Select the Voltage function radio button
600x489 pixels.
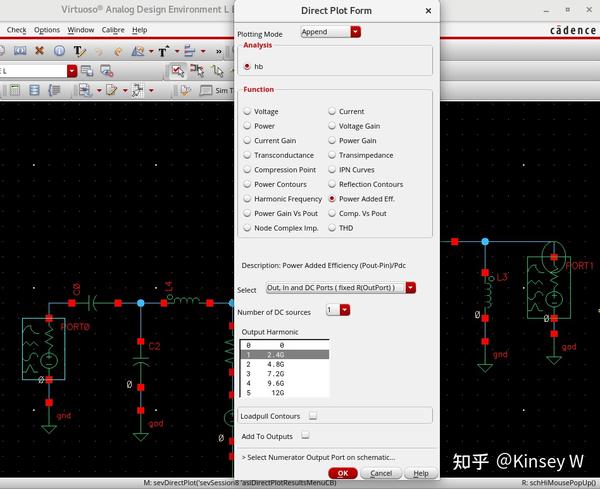click(x=247, y=111)
